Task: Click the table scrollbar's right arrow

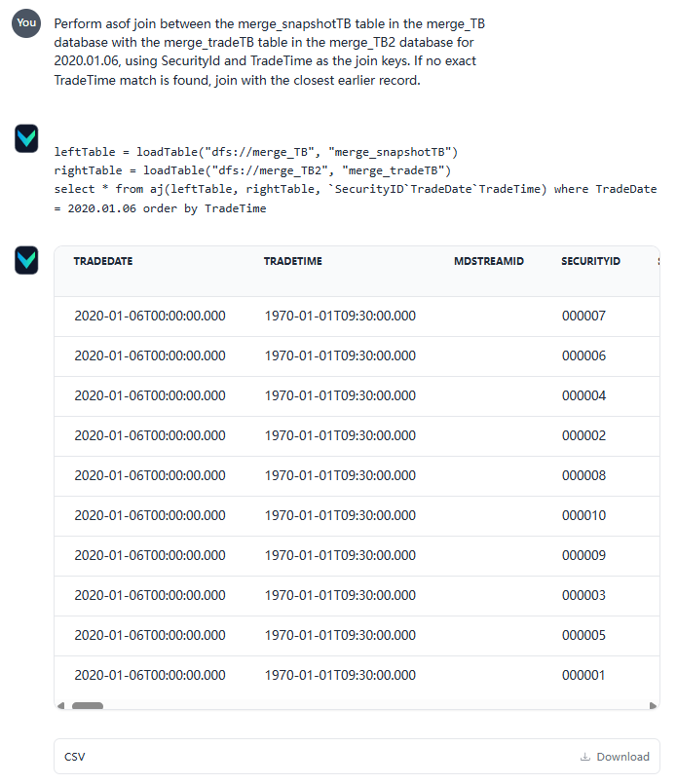Action: [x=654, y=705]
